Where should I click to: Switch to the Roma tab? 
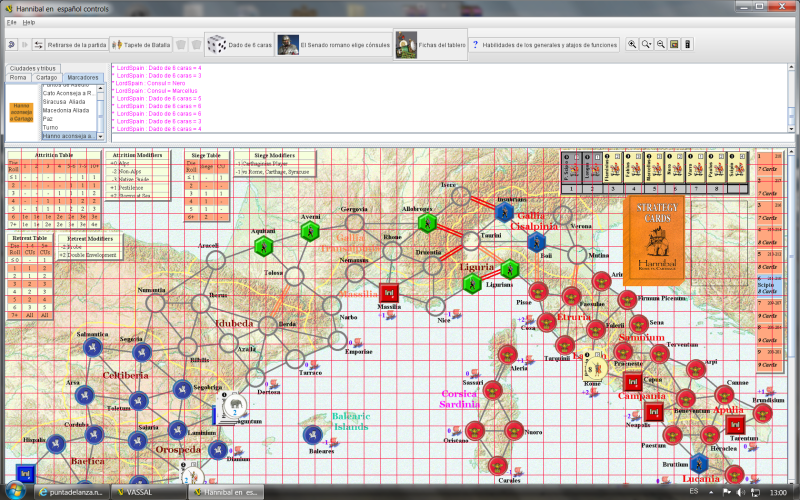point(18,78)
